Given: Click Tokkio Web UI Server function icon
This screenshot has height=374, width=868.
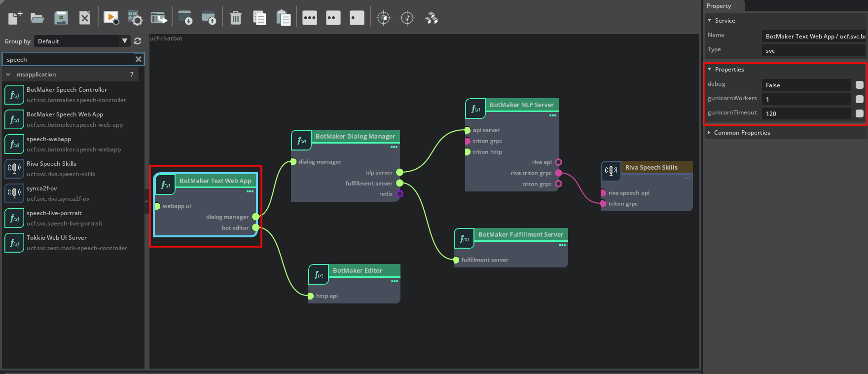Looking at the screenshot, I should tap(14, 243).
